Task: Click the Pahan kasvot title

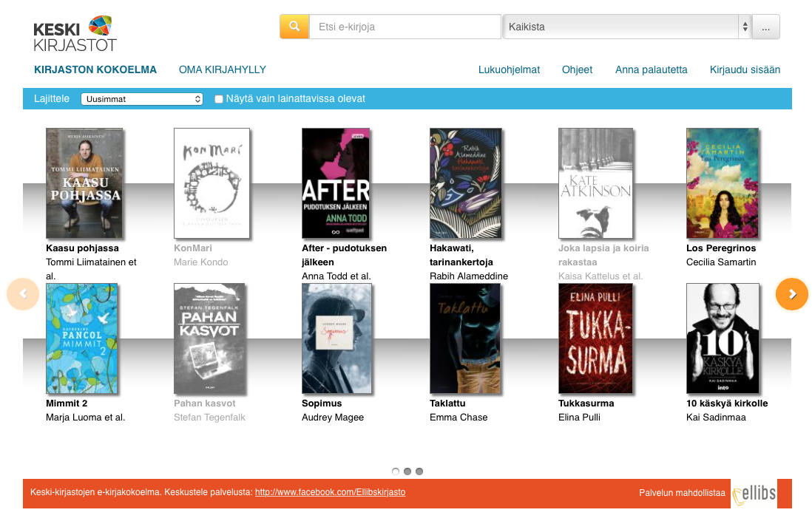Action: (x=205, y=403)
